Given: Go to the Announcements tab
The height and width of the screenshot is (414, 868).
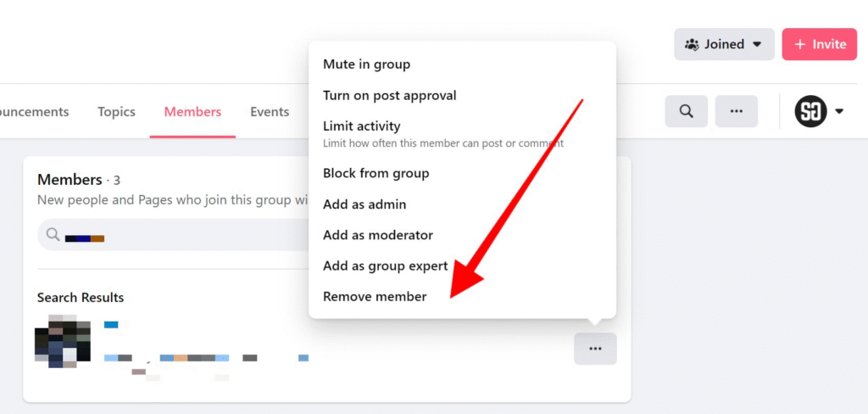Looking at the screenshot, I should [x=34, y=112].
